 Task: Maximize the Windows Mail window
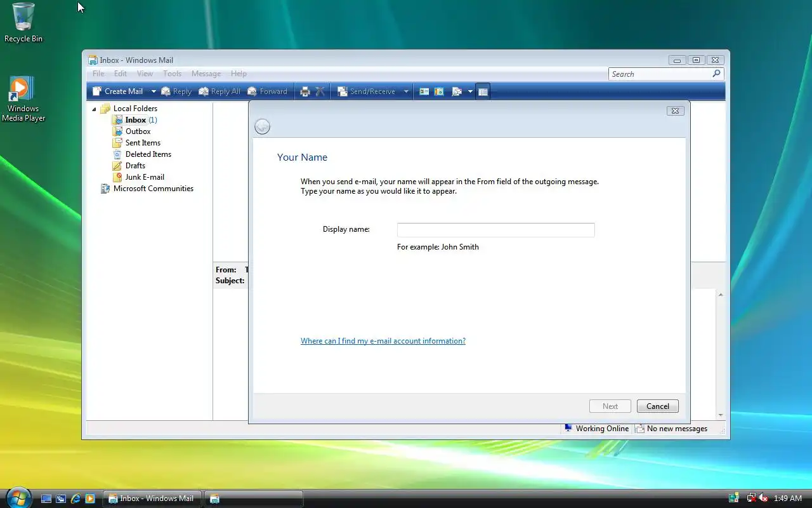(x=696, y=60)
